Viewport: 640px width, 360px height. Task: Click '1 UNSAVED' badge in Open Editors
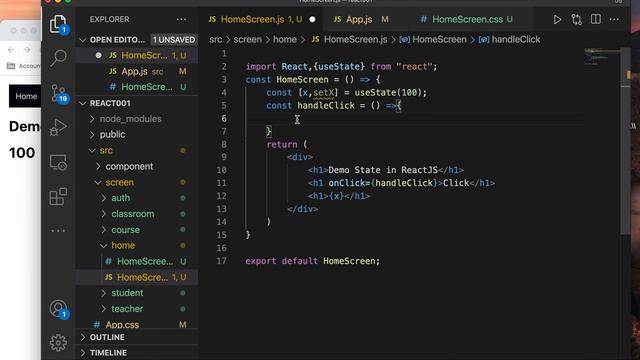(174, 40)
